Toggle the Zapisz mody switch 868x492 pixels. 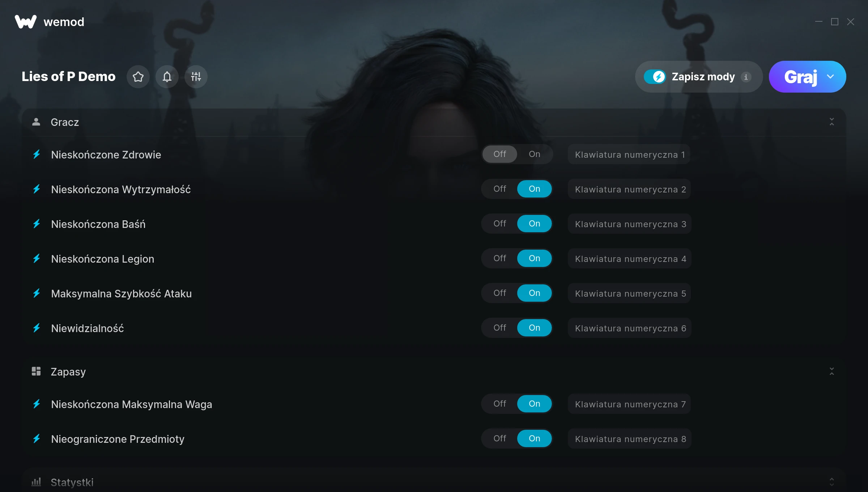(x=655, y=77)
